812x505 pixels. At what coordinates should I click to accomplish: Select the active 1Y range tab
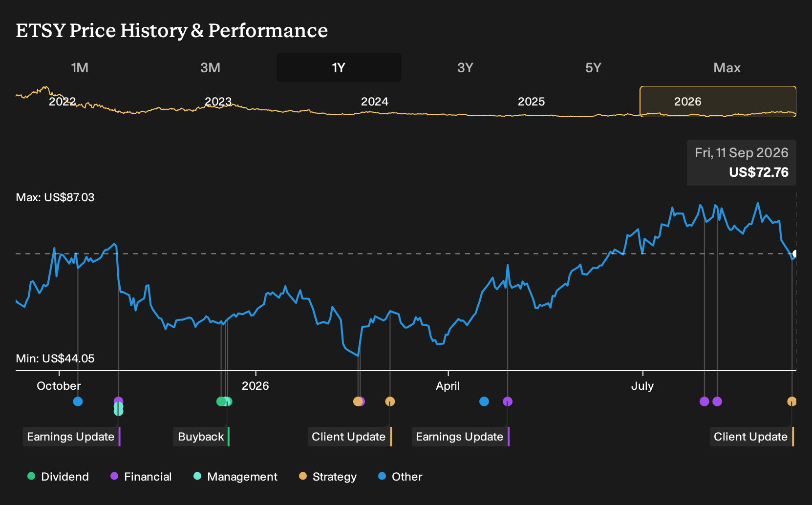pyautogui.click(x=339, y=67)
